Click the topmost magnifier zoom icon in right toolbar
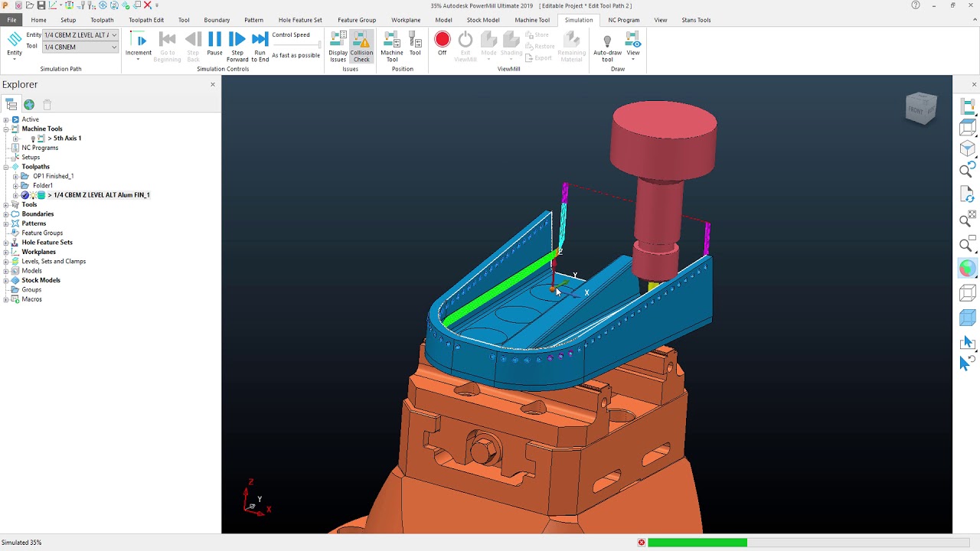This screenshot has height=551, width=980. click(x=968, y=170)
